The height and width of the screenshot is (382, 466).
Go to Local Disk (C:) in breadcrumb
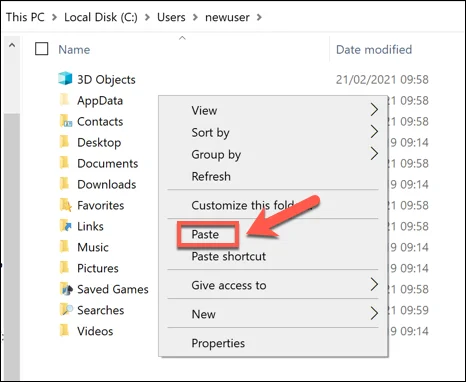(101, 17)
